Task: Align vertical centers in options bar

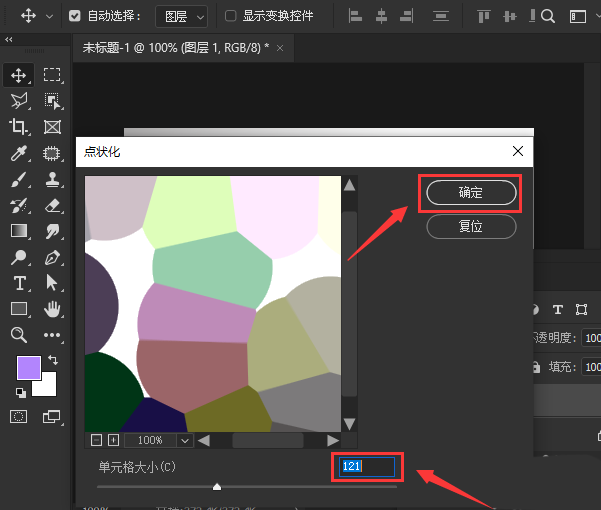Action: click(x=509, y=16)
